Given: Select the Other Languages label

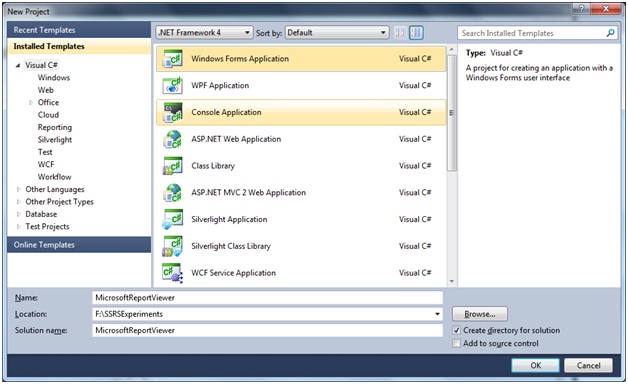Looking at the screenshot, I should [55, 189].
